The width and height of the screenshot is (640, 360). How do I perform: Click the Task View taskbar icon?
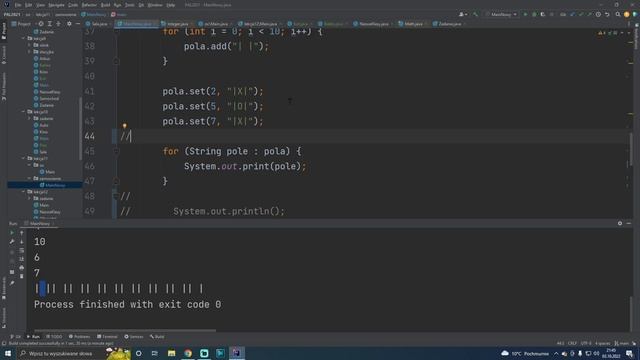(155, 353)
